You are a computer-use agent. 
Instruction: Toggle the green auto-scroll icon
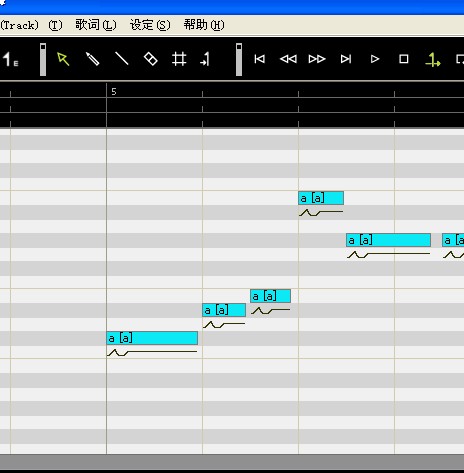click(x=433, y=60)
